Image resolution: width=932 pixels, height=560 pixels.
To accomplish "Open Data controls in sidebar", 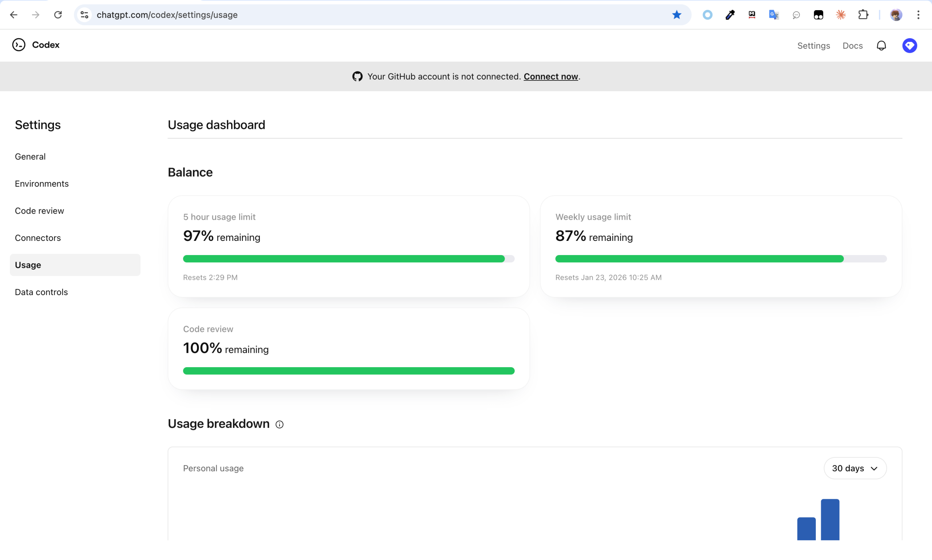I will coord(41,292).
